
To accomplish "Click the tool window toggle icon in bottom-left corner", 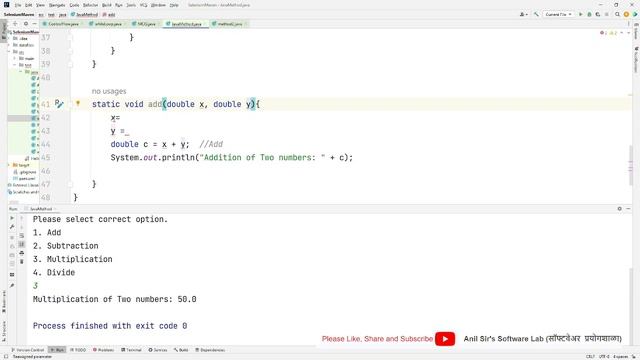I will [x=6, y=356].
